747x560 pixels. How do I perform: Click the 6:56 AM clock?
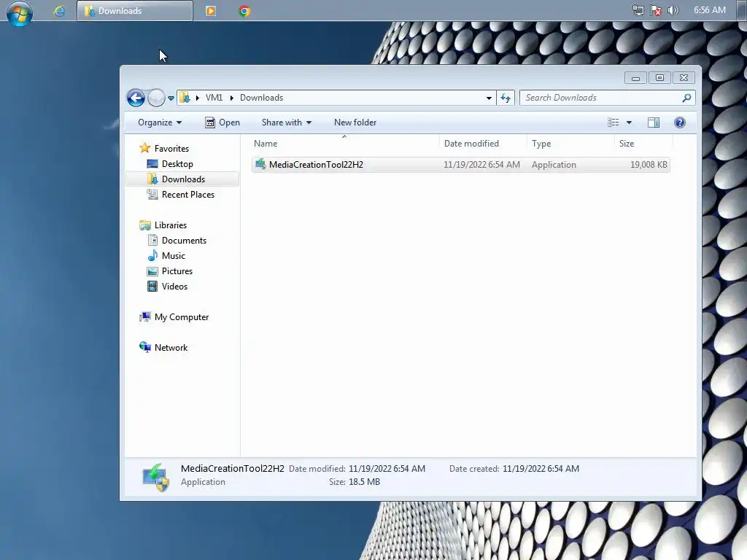coord(709,10)
